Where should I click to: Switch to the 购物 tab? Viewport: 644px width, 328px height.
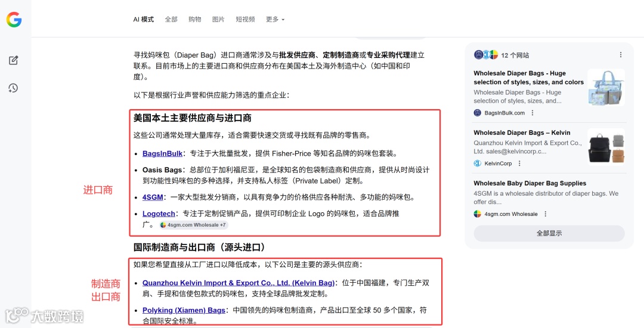[x=194, y=19]
